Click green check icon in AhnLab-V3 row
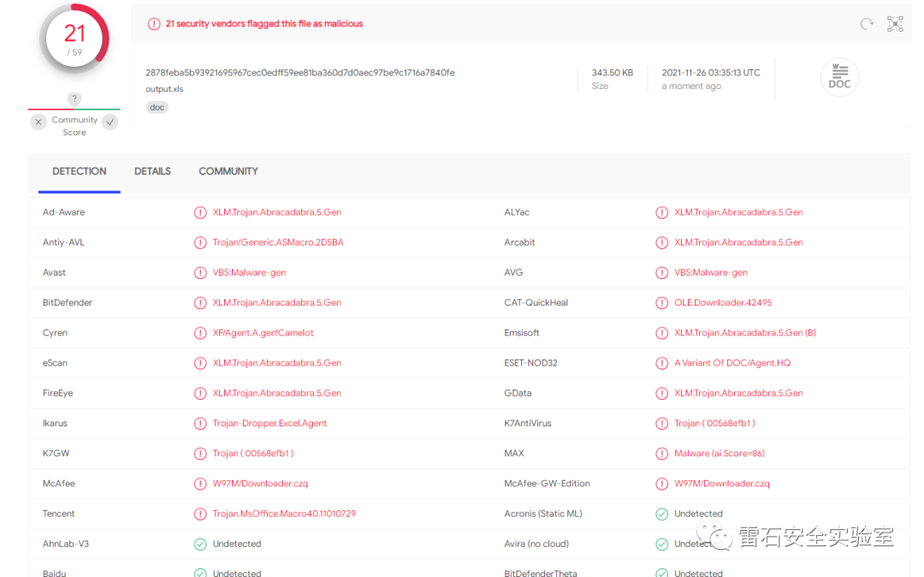 [x=200, y=544]
